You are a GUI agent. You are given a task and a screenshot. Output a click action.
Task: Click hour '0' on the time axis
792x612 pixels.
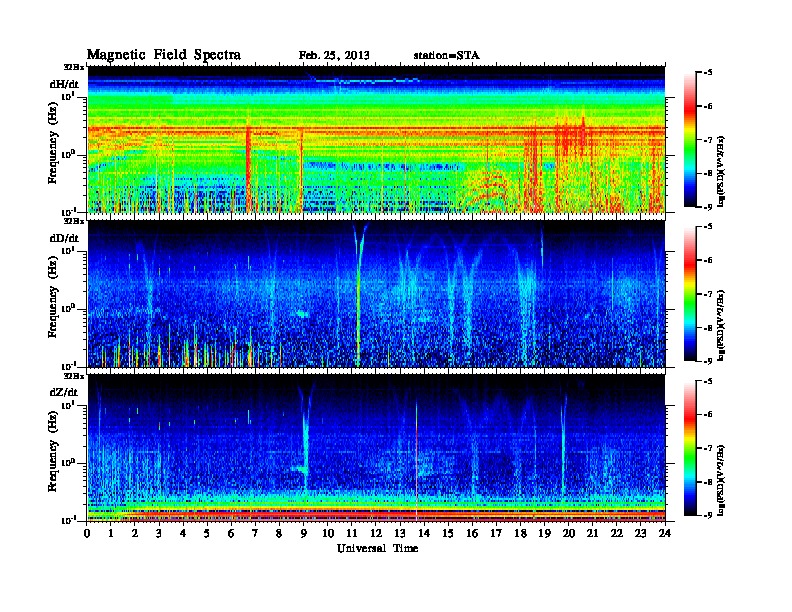point(87,533)
